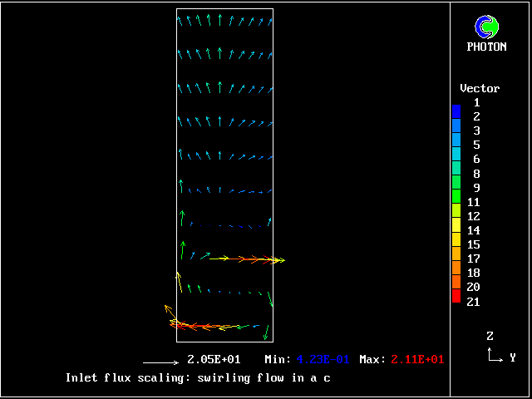Click the legend number 21 label

coord(473,302)
